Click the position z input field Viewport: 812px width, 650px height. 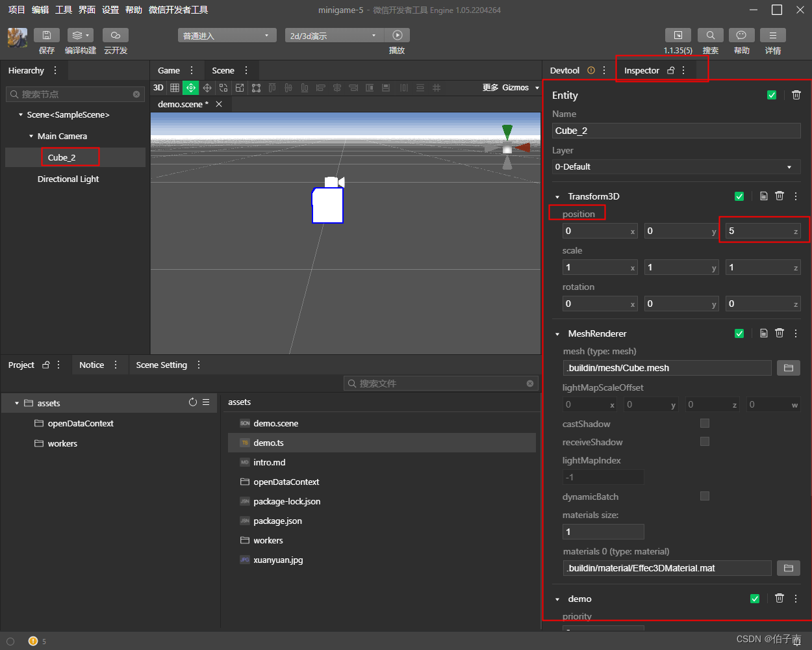pos(763,231)
